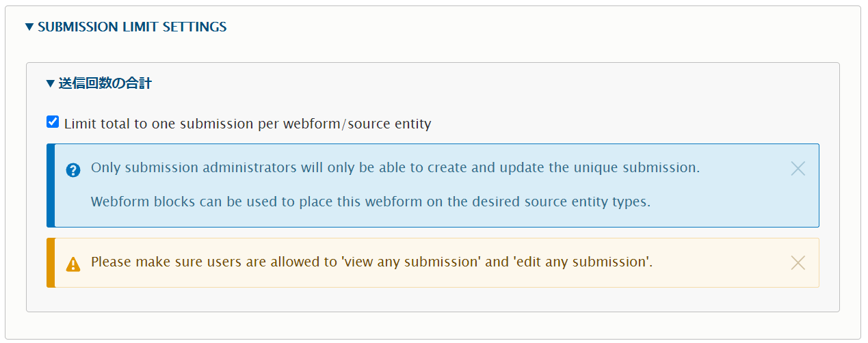Viewport: 868px width, 343px height.
Task: Dismiss the yellow warning message with X
Action: tap(798, 262)
